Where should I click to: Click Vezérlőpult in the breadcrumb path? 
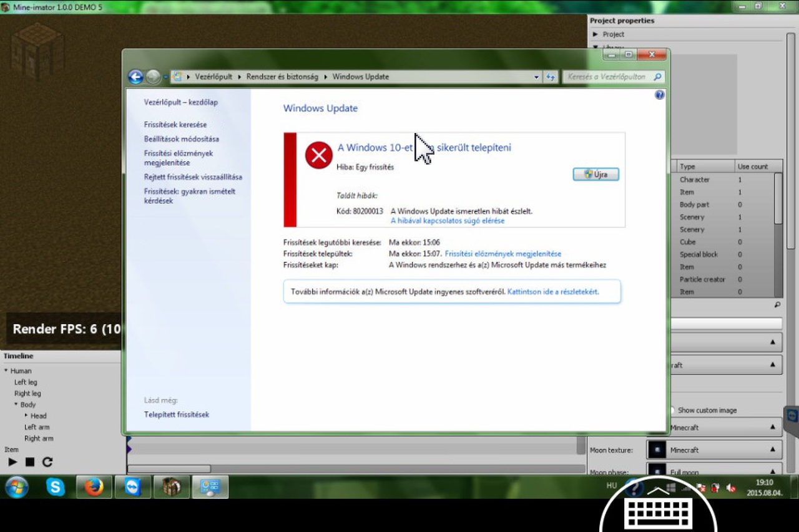coord(213,77)
